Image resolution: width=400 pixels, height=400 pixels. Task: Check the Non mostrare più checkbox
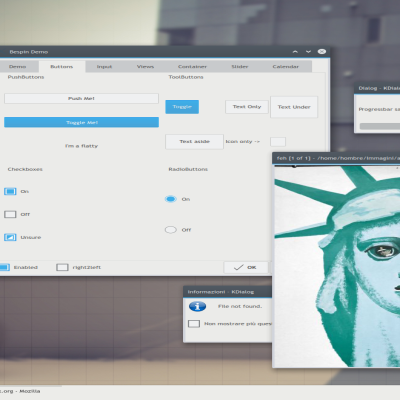point(194,324)
